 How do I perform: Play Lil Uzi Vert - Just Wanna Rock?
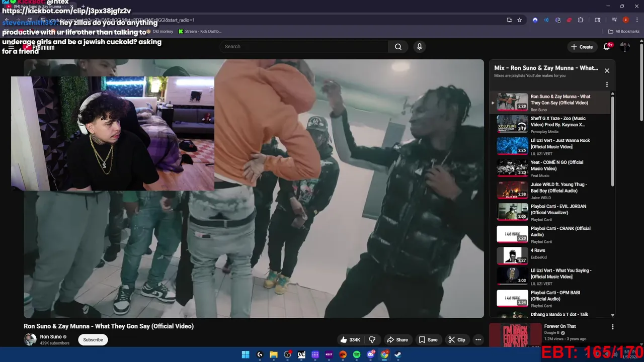click(551, 147)
